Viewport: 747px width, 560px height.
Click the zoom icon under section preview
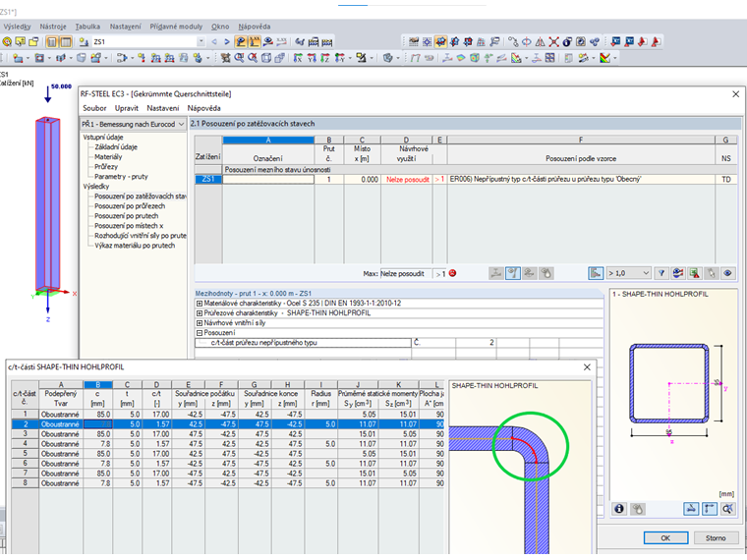[x=727, y=509]
